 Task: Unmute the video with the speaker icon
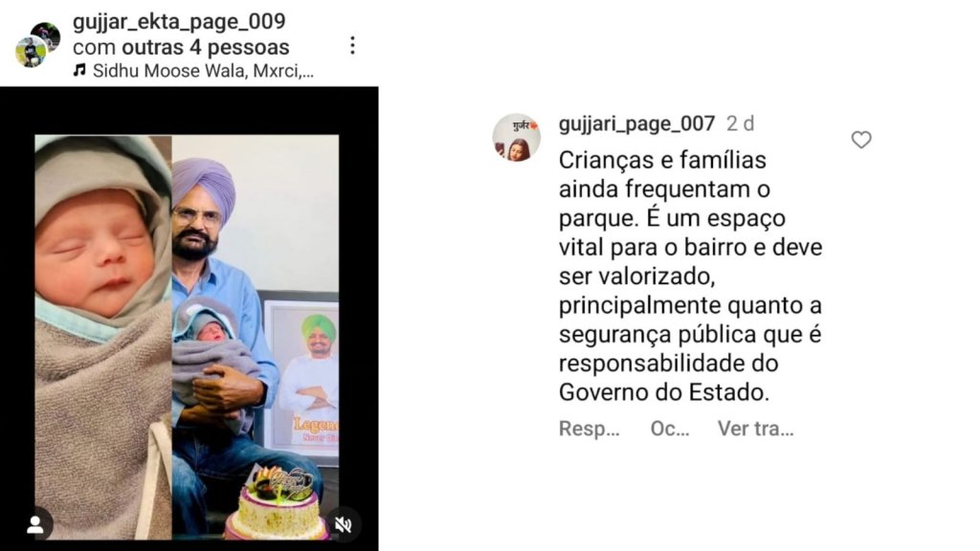(344, 524)
